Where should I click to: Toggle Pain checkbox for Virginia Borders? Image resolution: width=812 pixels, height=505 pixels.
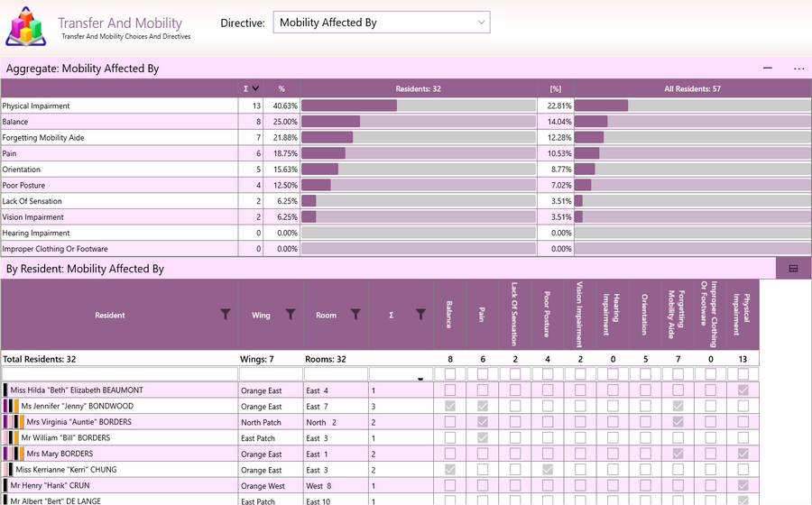[x=483, y=422]
